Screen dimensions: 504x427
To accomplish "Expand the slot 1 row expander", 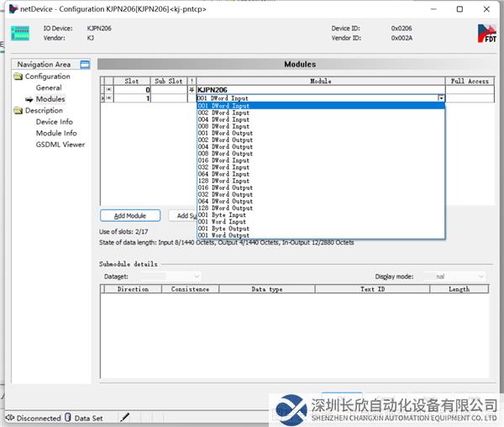I will pyautogui.click(x=108, y=98).
